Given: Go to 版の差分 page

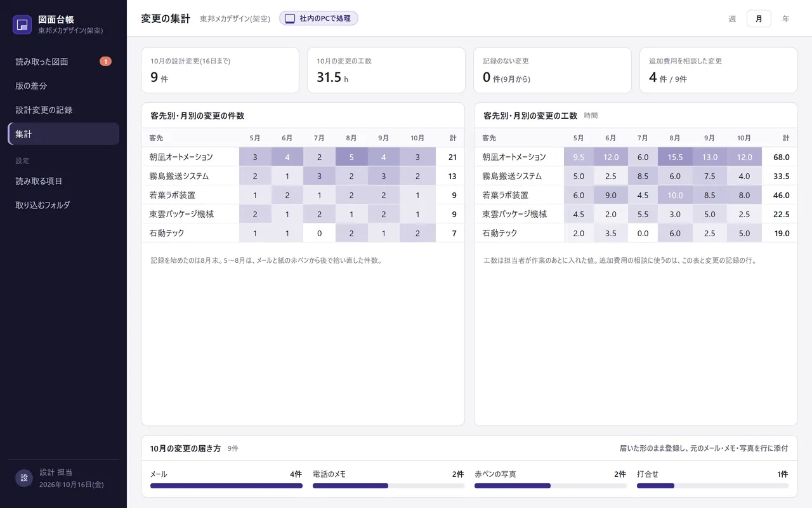Looking at the screenshot, I should point(63,86).
